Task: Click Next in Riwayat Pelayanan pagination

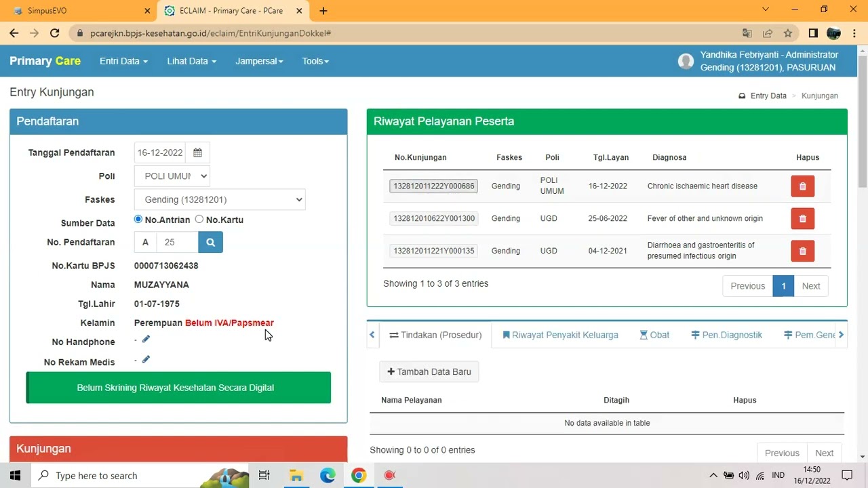Action: click(811, 286)
